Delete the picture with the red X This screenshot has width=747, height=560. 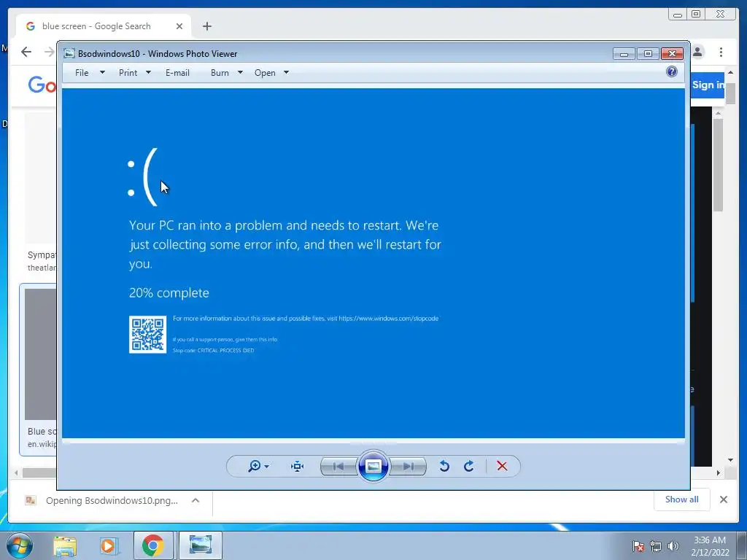click(502, 466)
